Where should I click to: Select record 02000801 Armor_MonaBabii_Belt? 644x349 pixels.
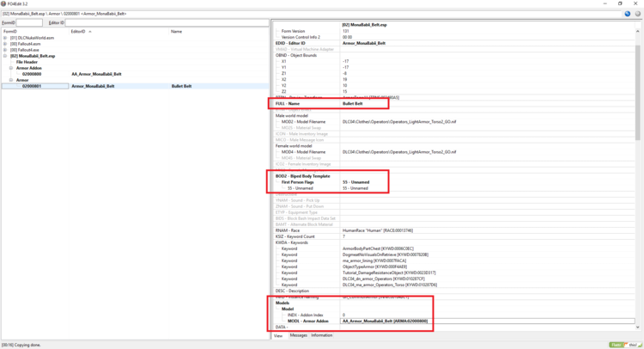[x=135, y=86]
